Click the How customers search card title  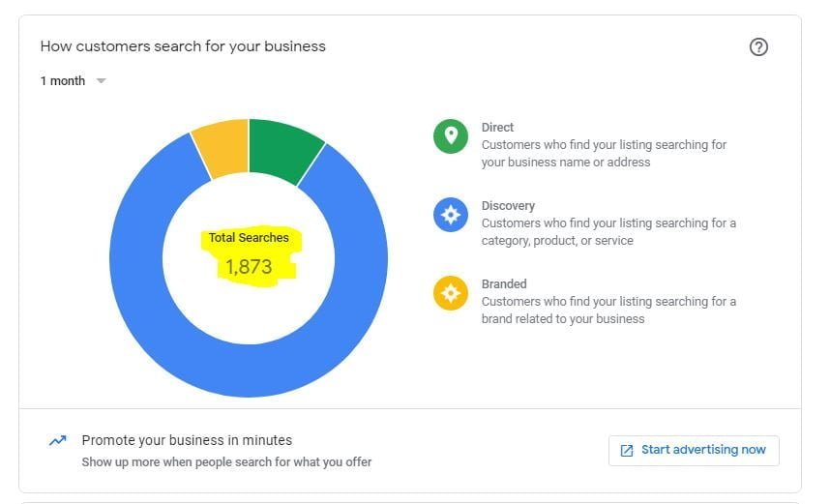point(183,46)
